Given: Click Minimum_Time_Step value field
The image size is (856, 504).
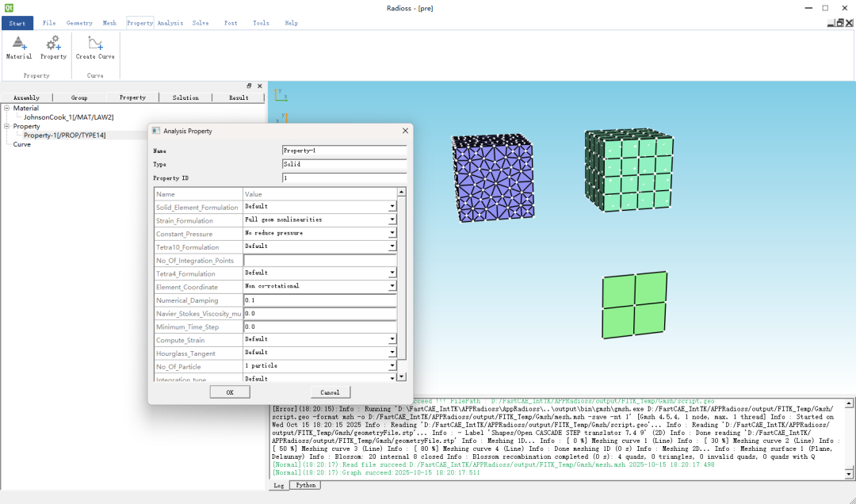Looking at the screenshot, I should pos(320,326).
